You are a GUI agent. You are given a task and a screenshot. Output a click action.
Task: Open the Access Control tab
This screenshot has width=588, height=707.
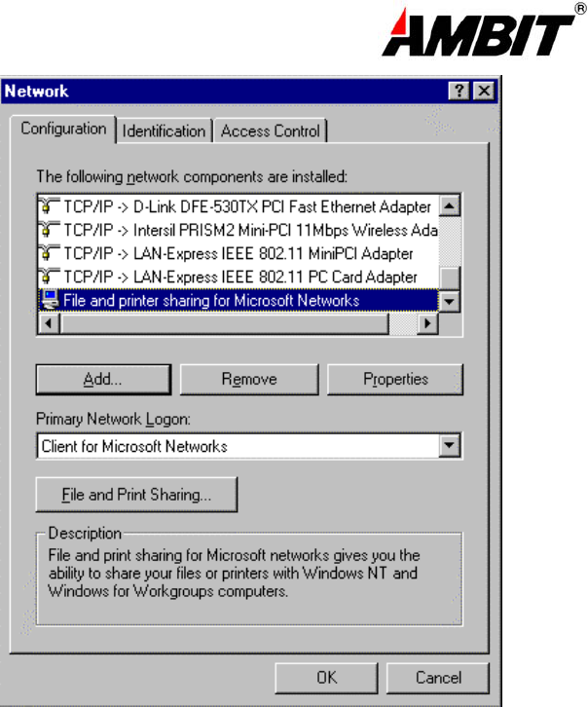(x=270, y=131)
